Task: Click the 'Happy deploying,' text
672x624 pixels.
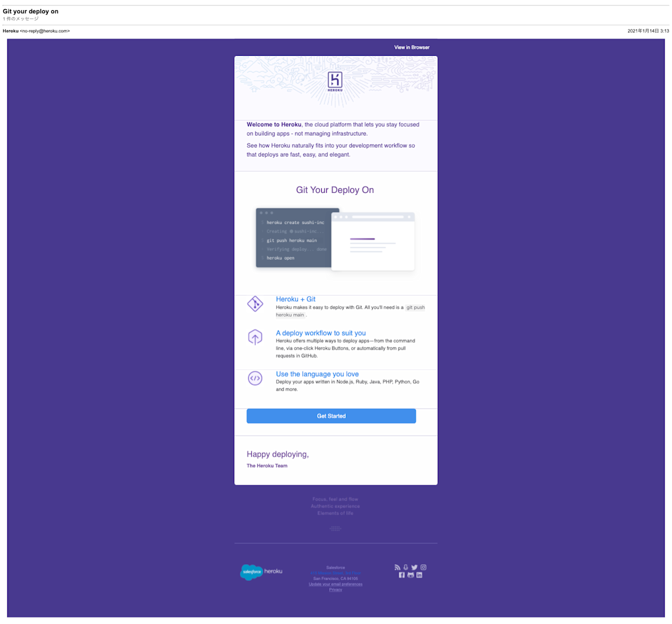Action: pyautogui.click(x=278, y=454)
